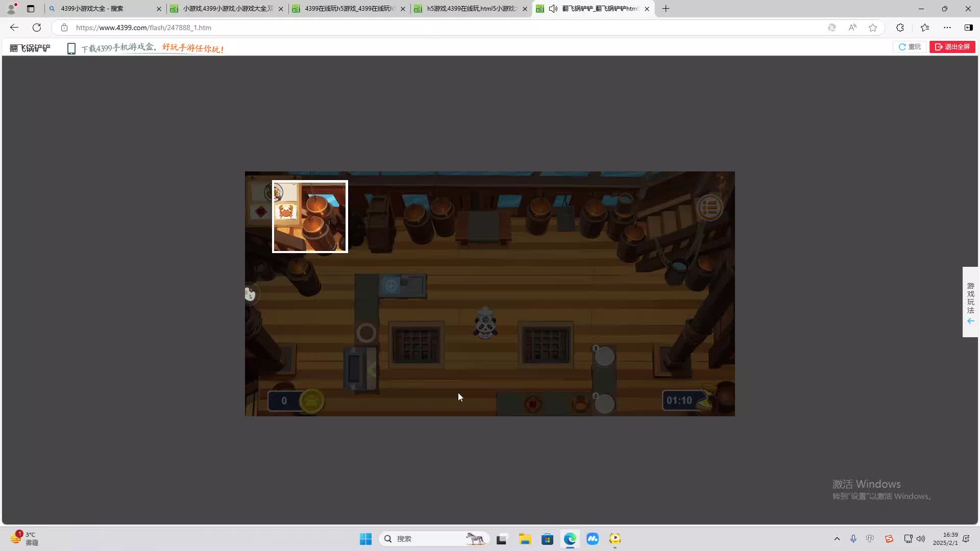Open a new browser tab
The image size is (980, 551).
pyautogui.click(x=666, y=9)
